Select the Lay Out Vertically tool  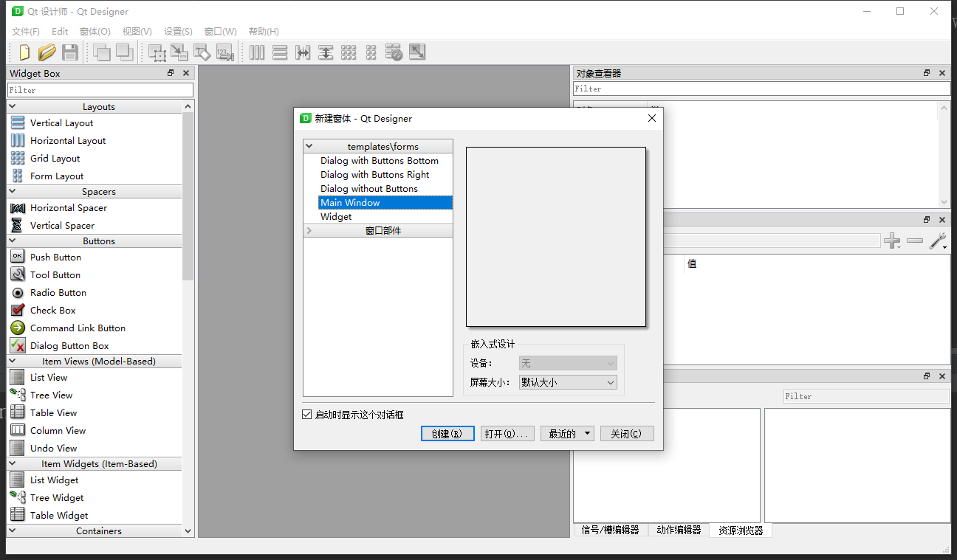point(280,52)
